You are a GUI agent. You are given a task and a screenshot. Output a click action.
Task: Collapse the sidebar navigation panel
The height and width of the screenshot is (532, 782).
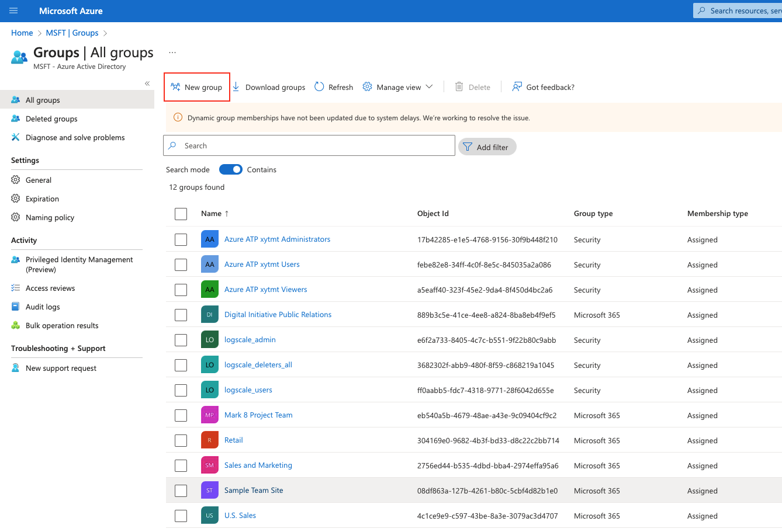(x=148, y=83)
